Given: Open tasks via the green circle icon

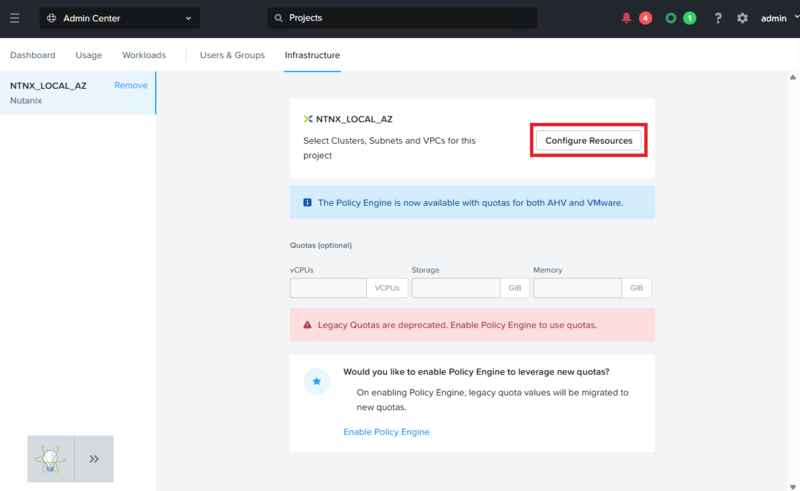Looking at the screenshot, I should click(671, 18).
